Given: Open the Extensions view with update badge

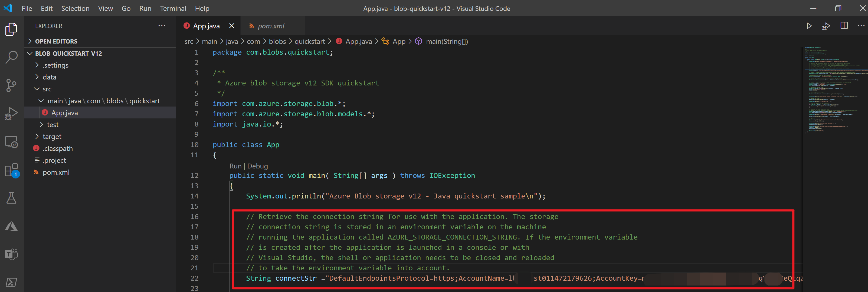Looking at the screenshot, I should click(11, 170).
